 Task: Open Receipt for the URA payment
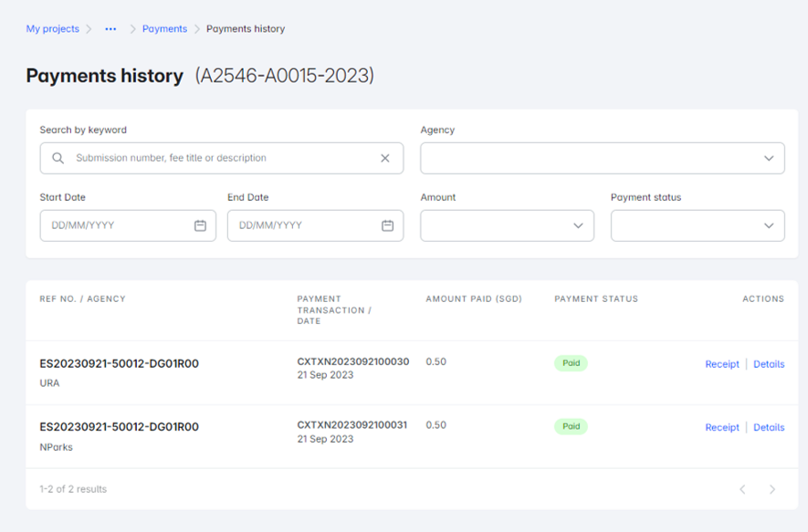coord(721,364)
